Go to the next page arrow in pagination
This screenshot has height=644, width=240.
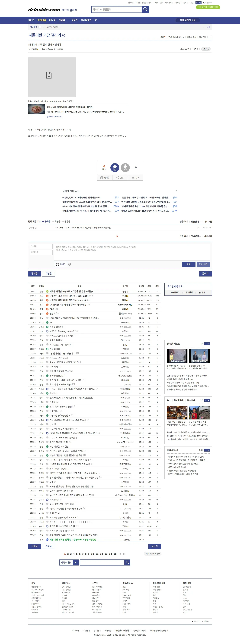tap(120, 554)
